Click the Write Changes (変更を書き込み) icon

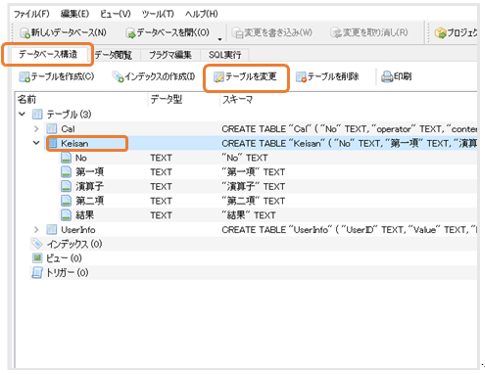pos(238,33)
